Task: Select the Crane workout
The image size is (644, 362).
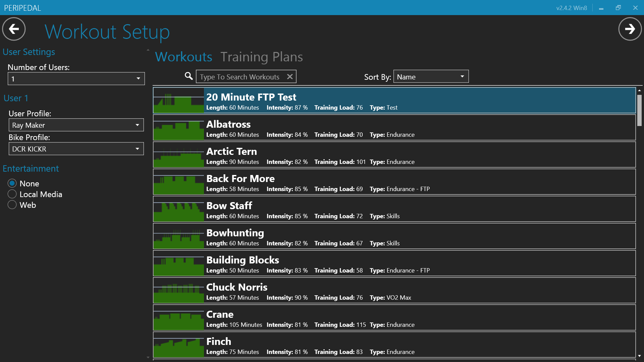Action: coord(394,317)
